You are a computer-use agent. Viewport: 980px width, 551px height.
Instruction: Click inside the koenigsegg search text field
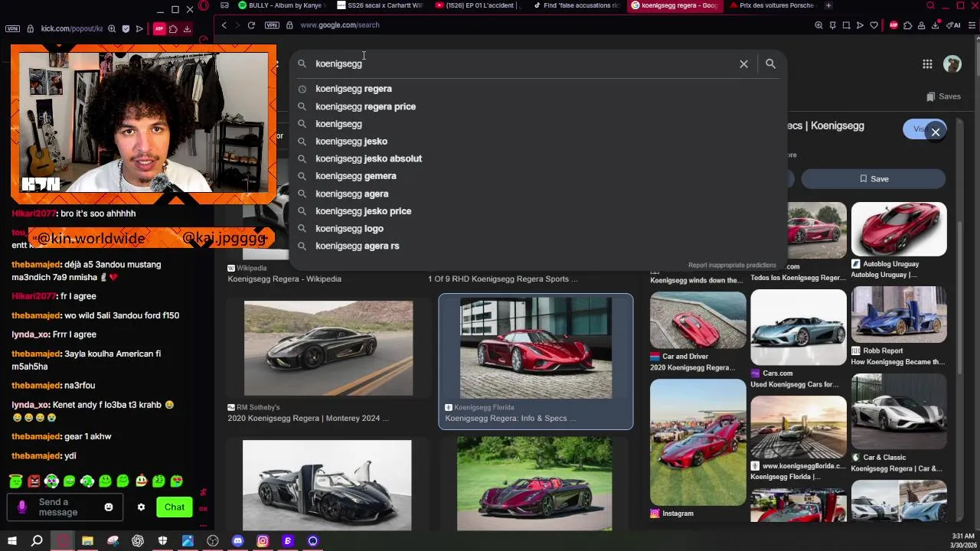(521, 64)
